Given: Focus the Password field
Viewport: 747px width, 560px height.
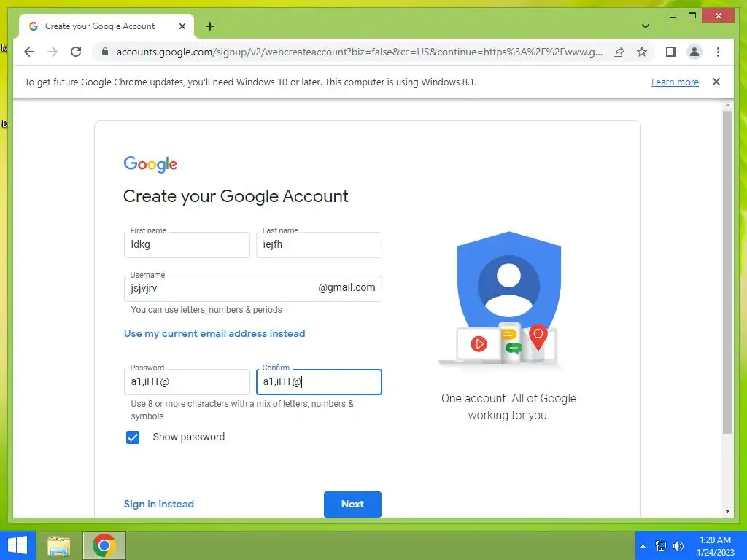Looking at the screenshot, I should point(187,382).
